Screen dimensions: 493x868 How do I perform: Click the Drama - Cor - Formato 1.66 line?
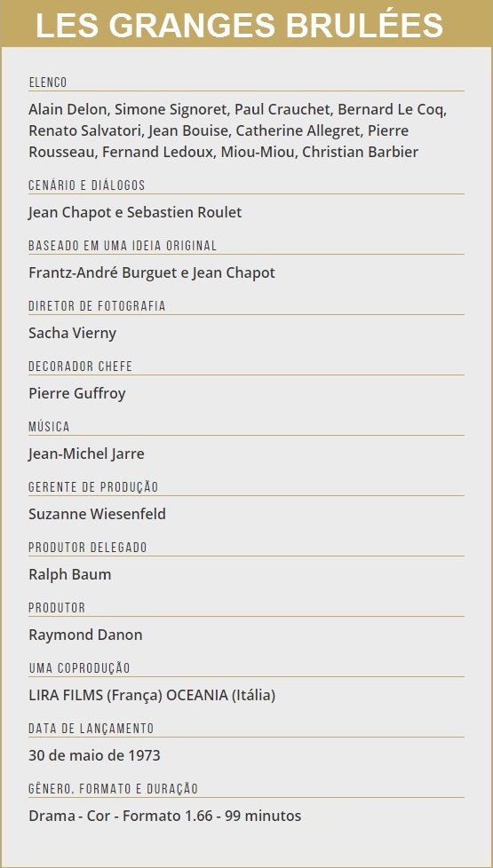click(x=121, y=816)
